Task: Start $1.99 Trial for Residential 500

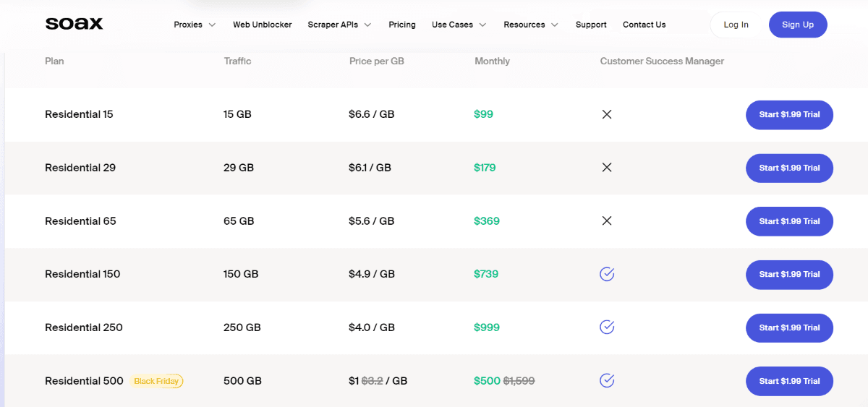Action: pyautogui.click(x=789, y=381)
